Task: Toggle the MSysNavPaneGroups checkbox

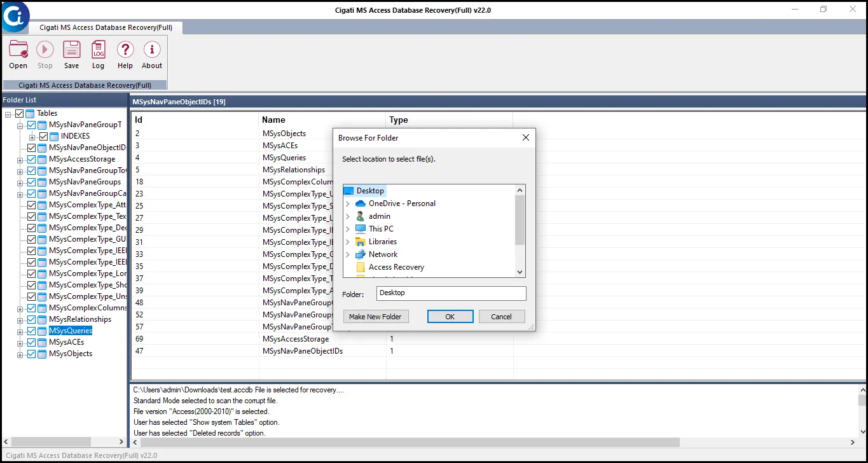Action: (31, 182)
